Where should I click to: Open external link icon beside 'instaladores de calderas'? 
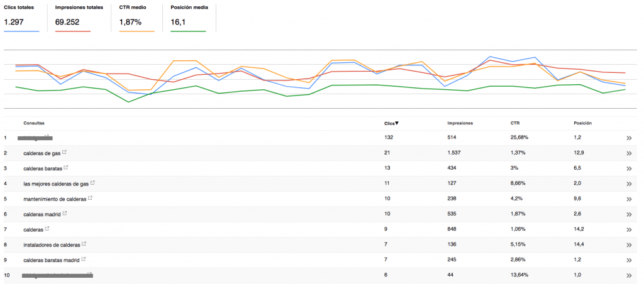pos(84,244)
